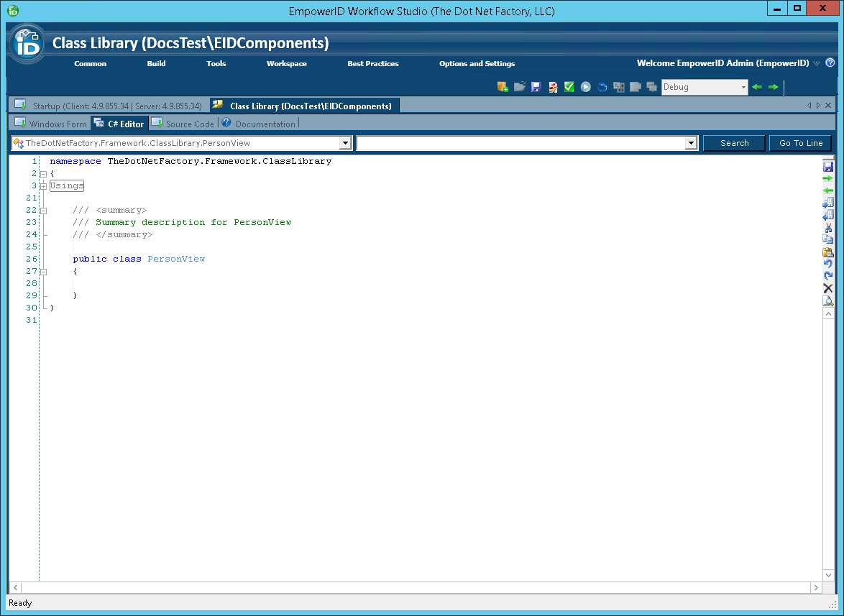This screenshot has width=844, height=616.
Task: Click the clipboard paste icon in editor sidebar
Action: (x=828, y=252)
